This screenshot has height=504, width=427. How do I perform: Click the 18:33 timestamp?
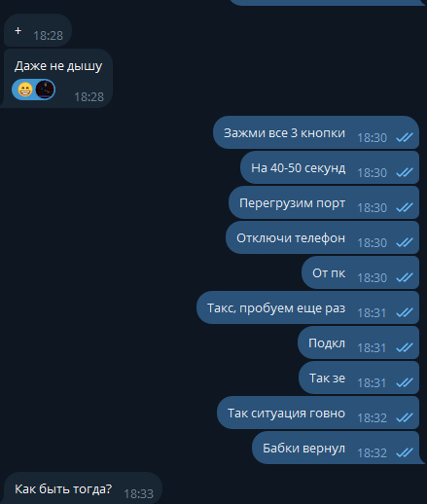138,494
